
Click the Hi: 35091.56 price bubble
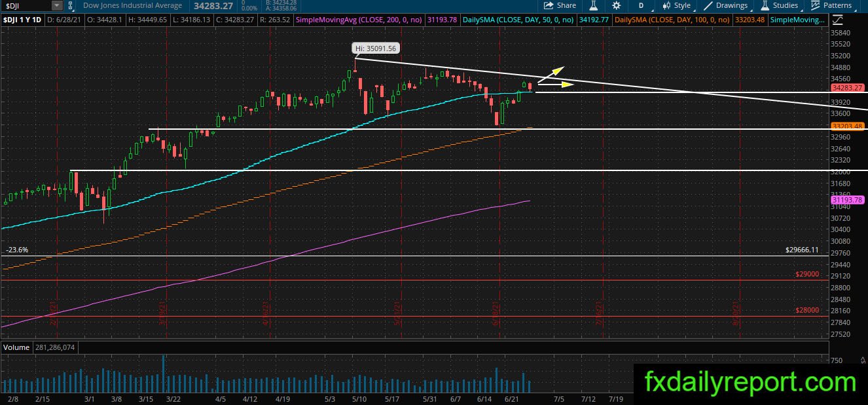pos(376,48)
